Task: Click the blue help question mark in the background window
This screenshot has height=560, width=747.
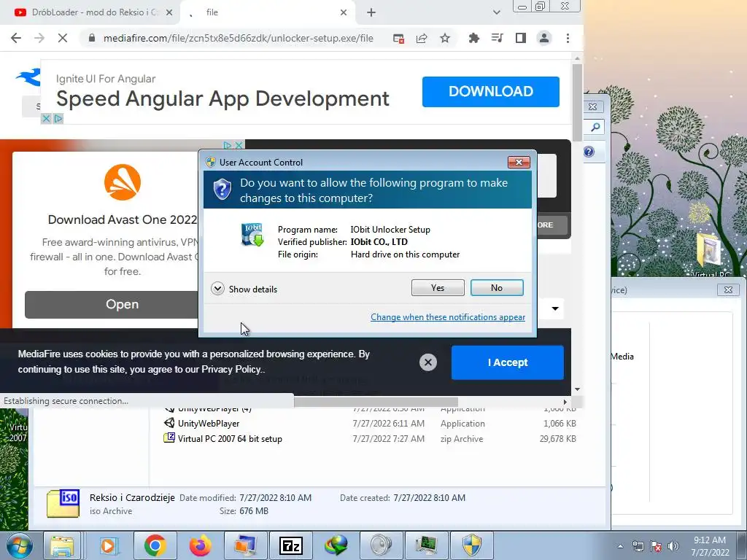Action: (x=589, y=152)
